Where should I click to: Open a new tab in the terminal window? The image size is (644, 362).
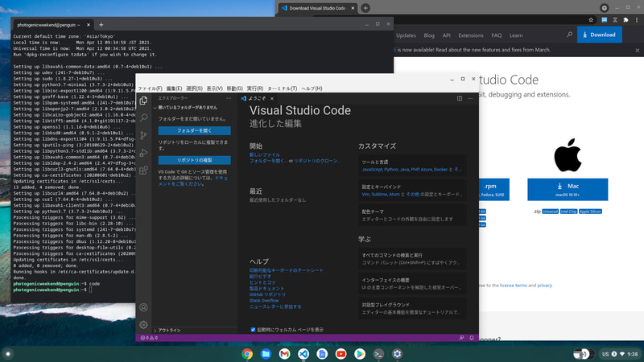(101, 25)
